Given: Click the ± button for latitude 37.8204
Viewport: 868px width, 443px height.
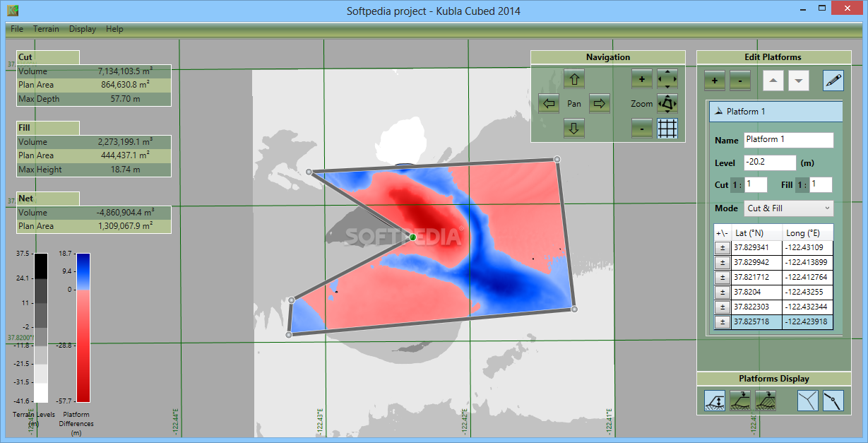Looking at the screenshot, I should click(x=723, y=292).
